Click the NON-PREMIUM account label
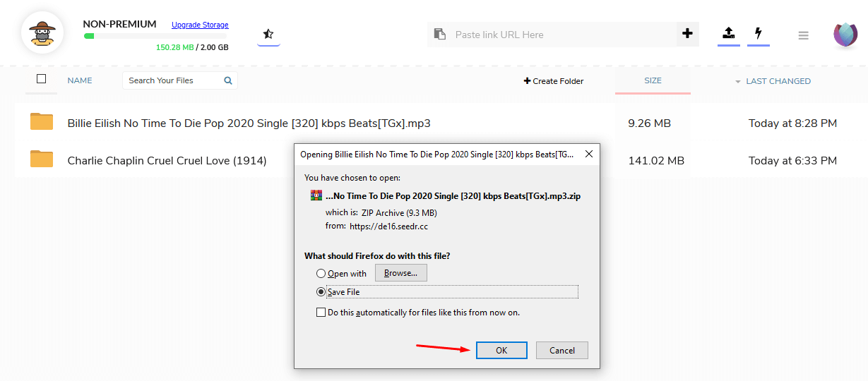Screen dimensions: 868x381 [x=120, y=24]
